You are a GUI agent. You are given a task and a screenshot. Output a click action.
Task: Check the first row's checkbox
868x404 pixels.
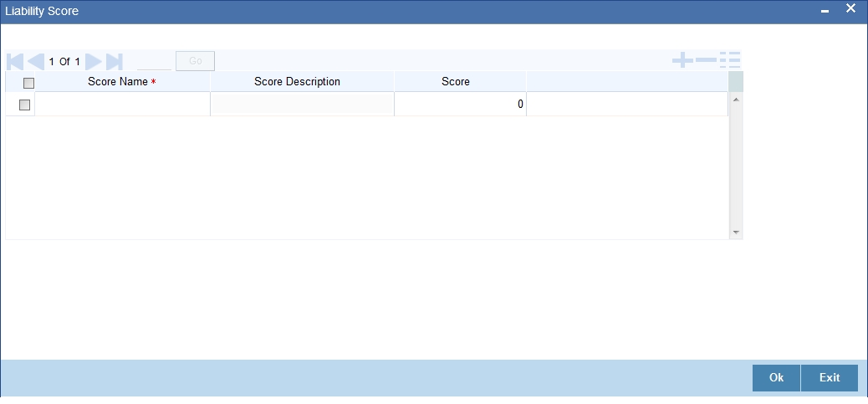[24, 105]
